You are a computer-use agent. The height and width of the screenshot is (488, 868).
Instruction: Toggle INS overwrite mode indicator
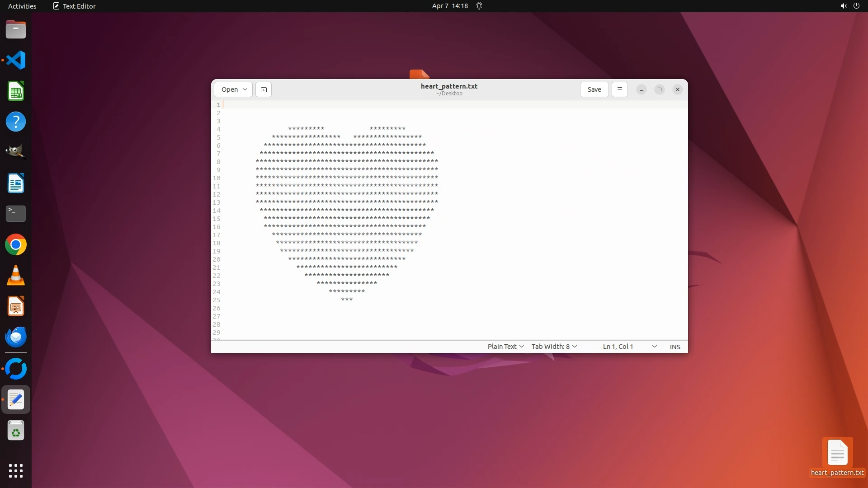(x=675, y=347)
